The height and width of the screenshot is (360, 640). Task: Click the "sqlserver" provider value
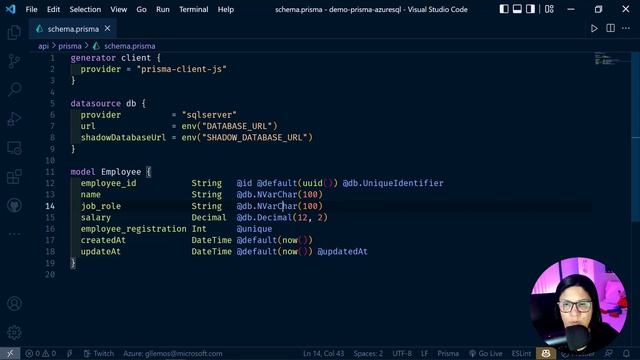[x=209, y=115]
